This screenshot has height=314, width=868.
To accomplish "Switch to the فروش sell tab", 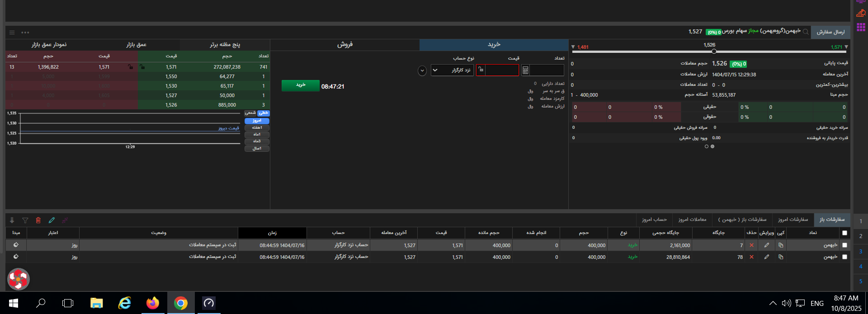I will pyautogui.click(x=344, y=45).
